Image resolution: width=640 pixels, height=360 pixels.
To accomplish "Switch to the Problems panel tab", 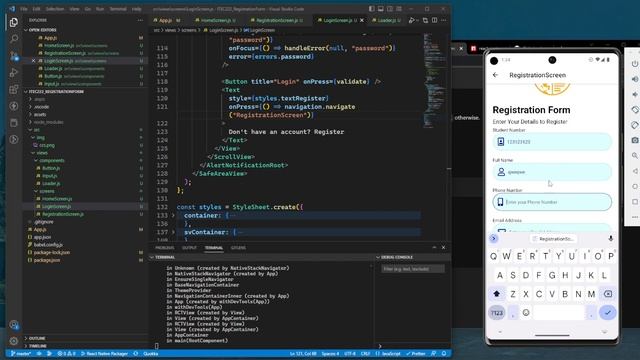I will coord(165,248).
